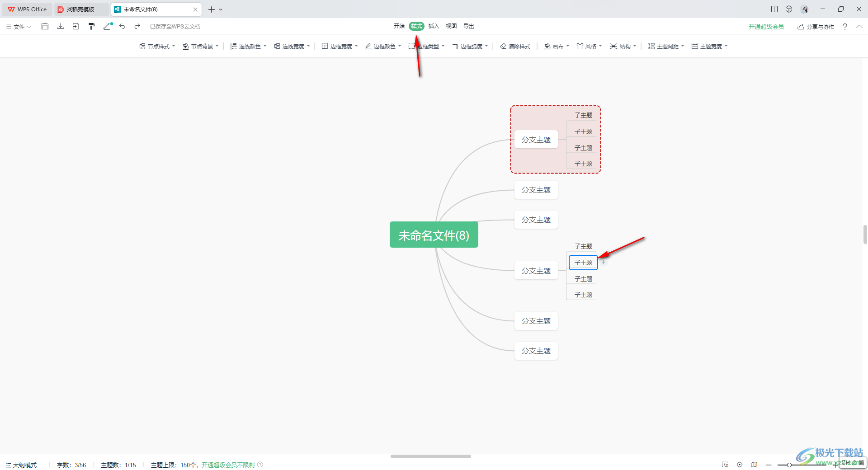868x470 pixels.
Task: Select the bottom 分支主题 node
Action: [536, 351]
